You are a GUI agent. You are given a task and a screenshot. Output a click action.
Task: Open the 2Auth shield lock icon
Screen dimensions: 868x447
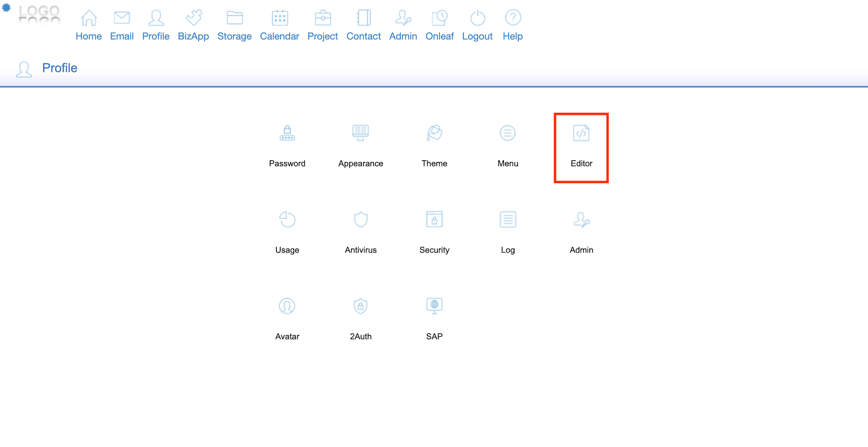pos(360,306)
